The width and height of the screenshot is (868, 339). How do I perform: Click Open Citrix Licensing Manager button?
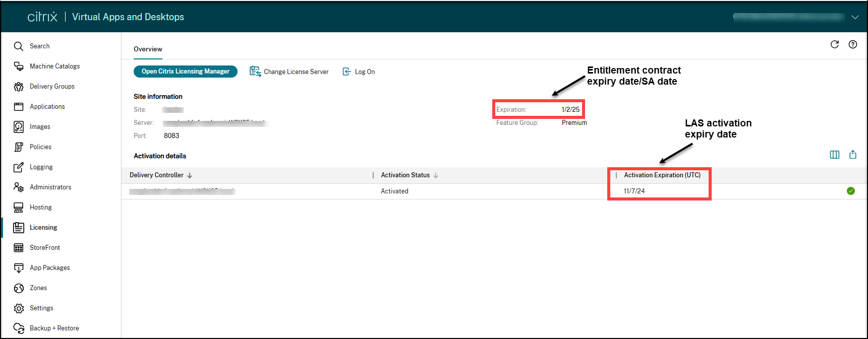[186, 72]
